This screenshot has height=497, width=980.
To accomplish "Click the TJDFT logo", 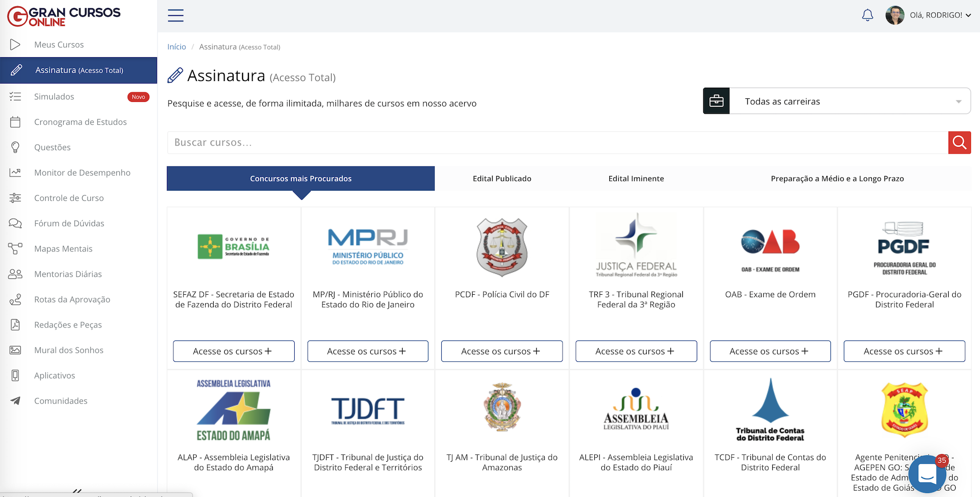I will [x=368, y=411].
